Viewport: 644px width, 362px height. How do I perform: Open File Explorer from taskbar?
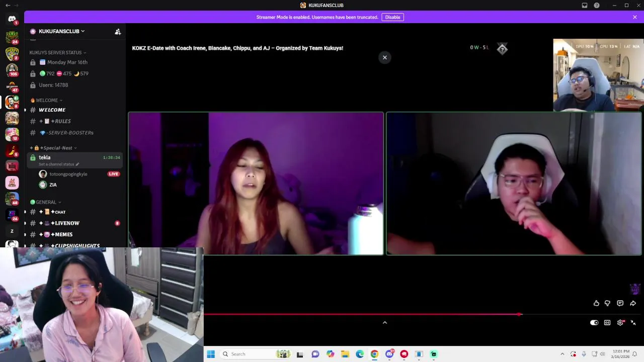[345, 354]
